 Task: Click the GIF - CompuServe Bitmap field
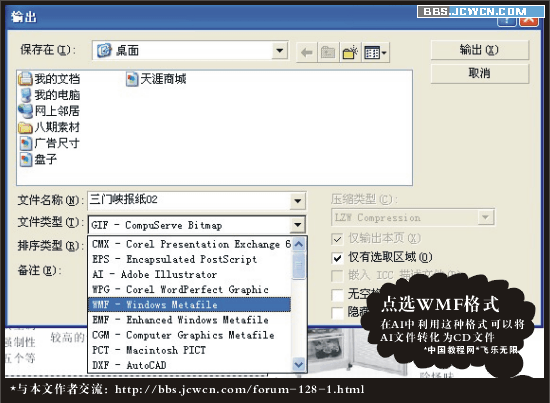[189, 225]
